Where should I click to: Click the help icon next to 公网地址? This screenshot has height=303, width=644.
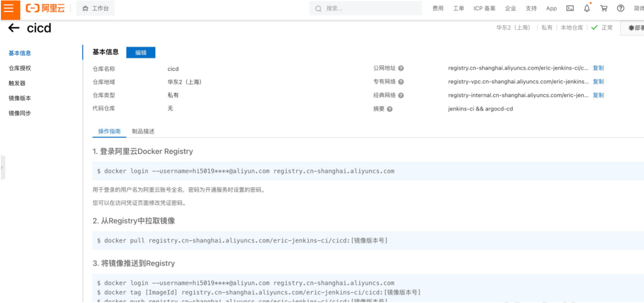point(401,69)
